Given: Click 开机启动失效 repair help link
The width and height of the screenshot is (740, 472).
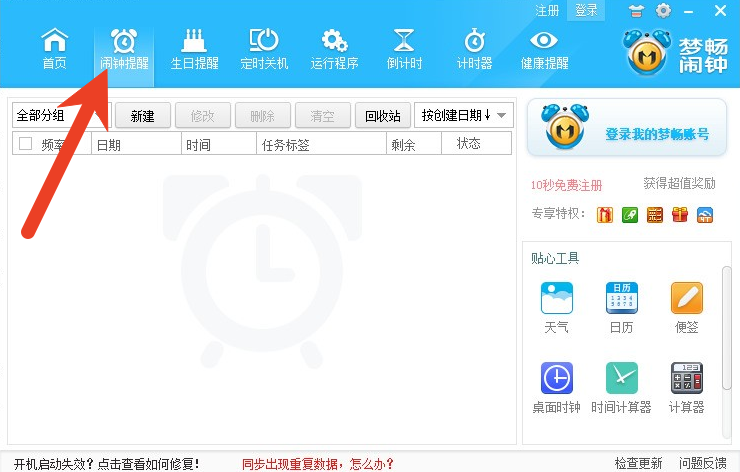Looking at the screenshot, I should 107,464.
